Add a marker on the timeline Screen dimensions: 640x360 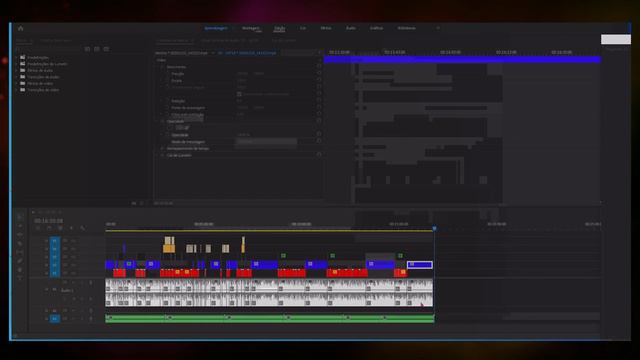pos(71,228)
